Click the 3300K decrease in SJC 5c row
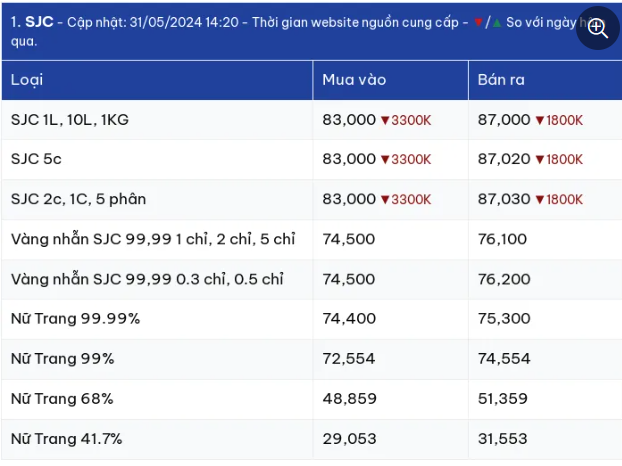The image size is (622, 466). click(x=406, y=160)
